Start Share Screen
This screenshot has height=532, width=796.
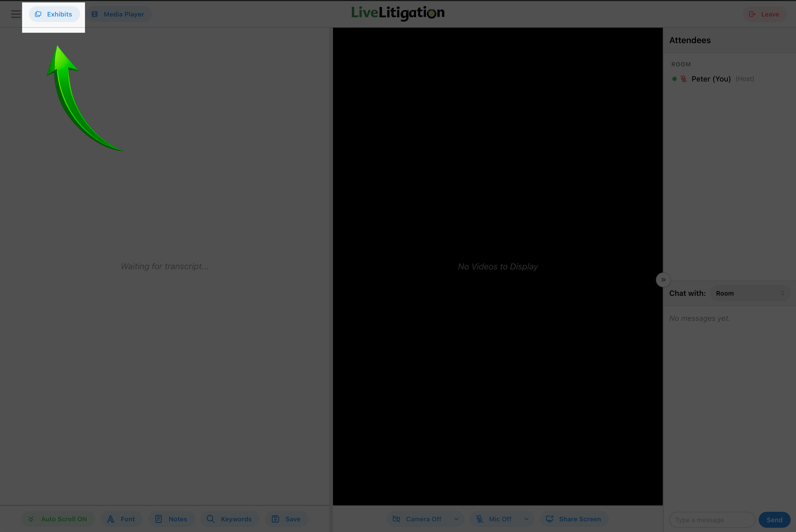574,519
